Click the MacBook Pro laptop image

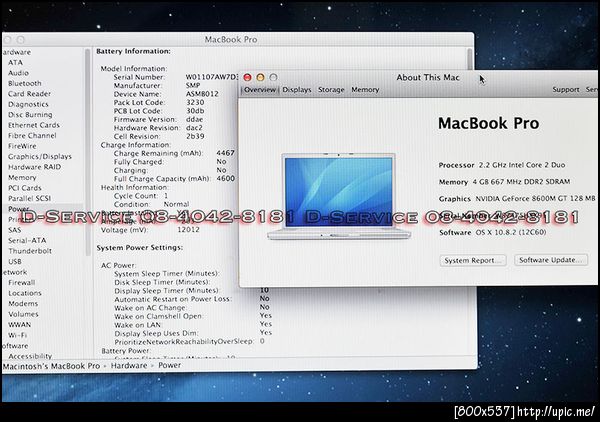click(x=339, y=196)
